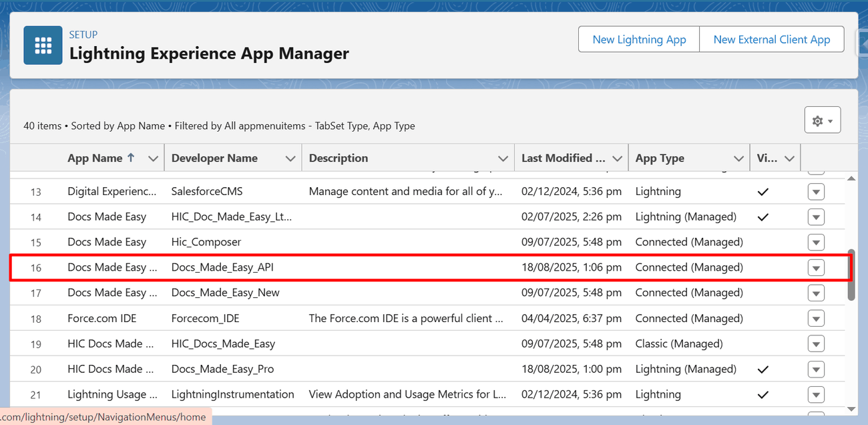Click 'Manage content and media' description cell
Viewport: 868px width, 425px height.
click(406, 191)
